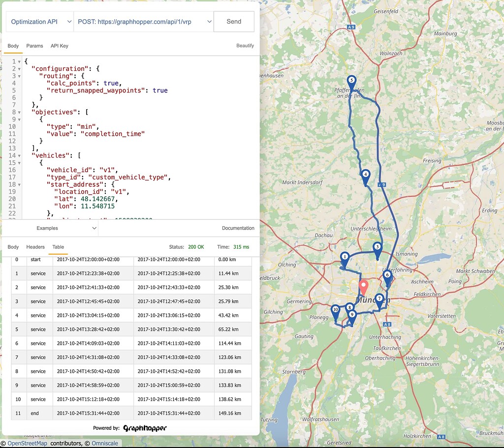Viewport: 504px width, 448px height.
Task: Click waypoint marker 5 near Pfaffenhofen
Action: point(352,80)
